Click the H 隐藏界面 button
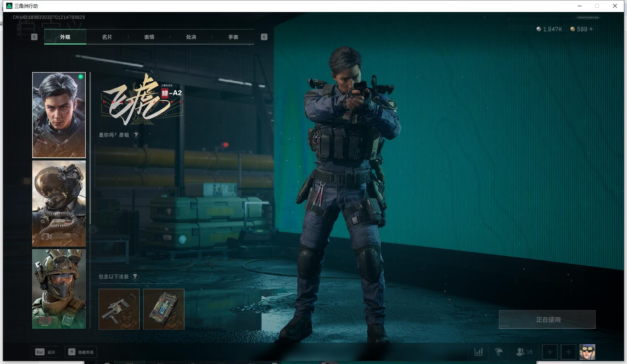Image resolution: width=627 pixels, height=364 pixels. pos(81,352)
